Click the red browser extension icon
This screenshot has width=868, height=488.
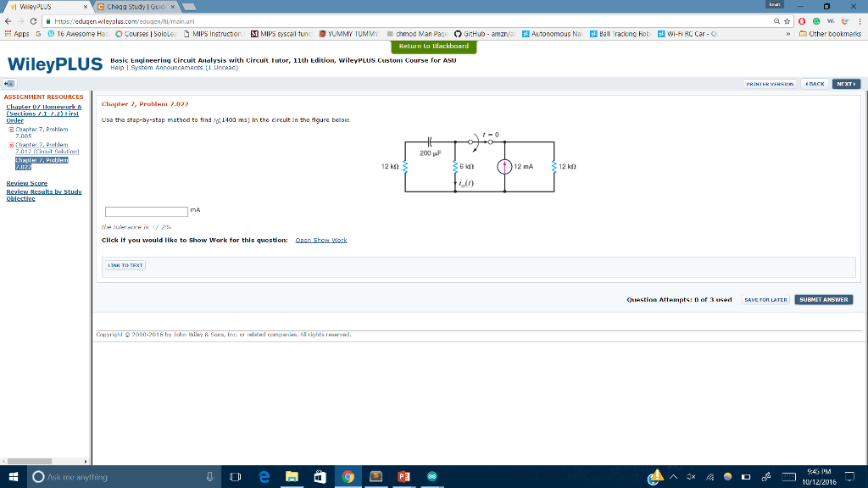802,20
